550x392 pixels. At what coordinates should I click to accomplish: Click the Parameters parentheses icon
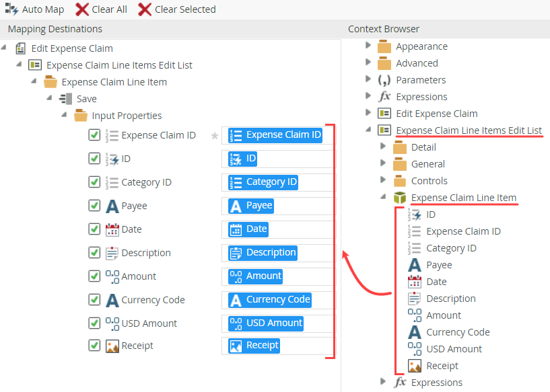pos(384,80)
